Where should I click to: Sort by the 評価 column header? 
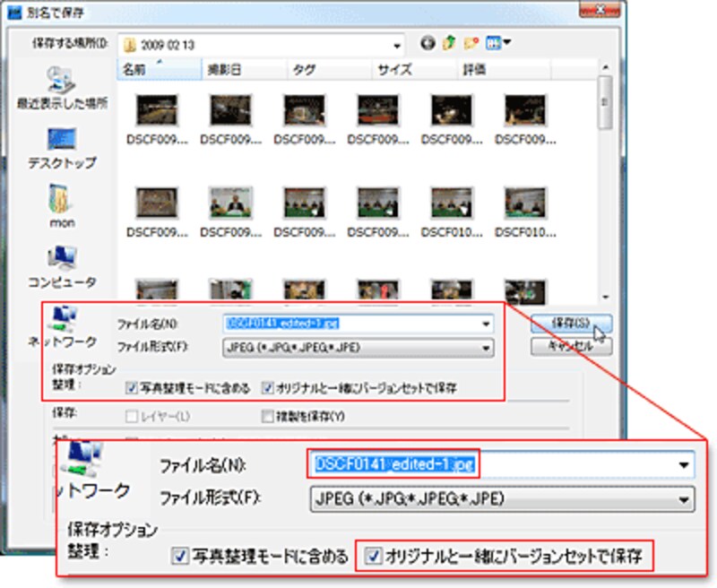click(504, 70)
